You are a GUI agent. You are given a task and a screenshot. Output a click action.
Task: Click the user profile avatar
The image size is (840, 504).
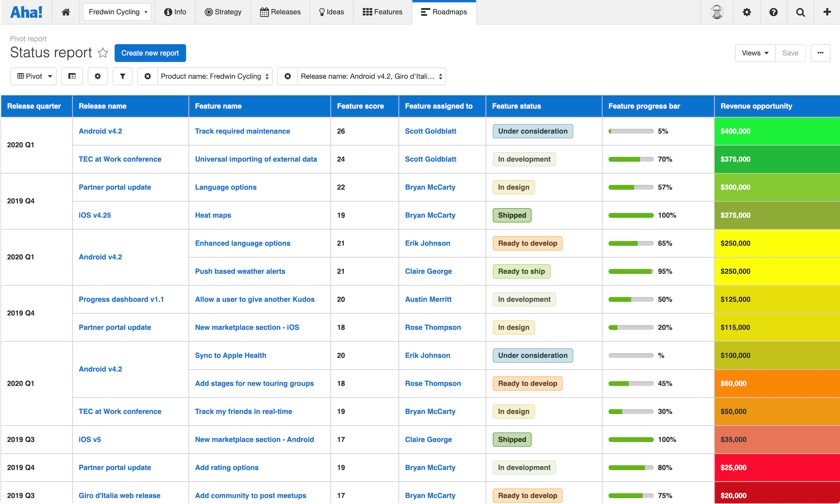pyautogui.click(x=717, y=12)
